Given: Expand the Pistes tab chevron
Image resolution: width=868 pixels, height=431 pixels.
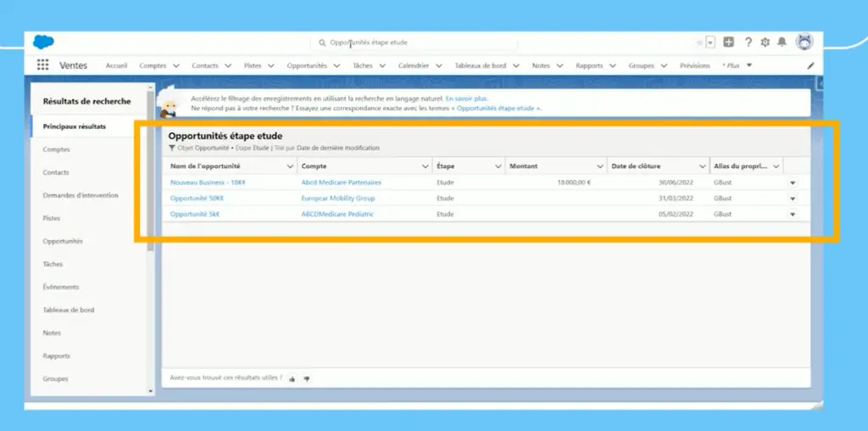Looking at the screenshot, I should 270,65.
